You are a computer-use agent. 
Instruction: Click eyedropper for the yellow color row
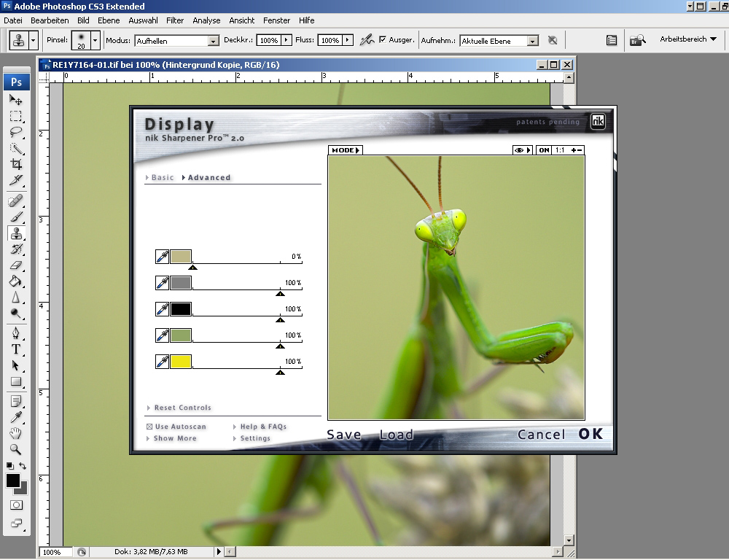click(162, 362)
